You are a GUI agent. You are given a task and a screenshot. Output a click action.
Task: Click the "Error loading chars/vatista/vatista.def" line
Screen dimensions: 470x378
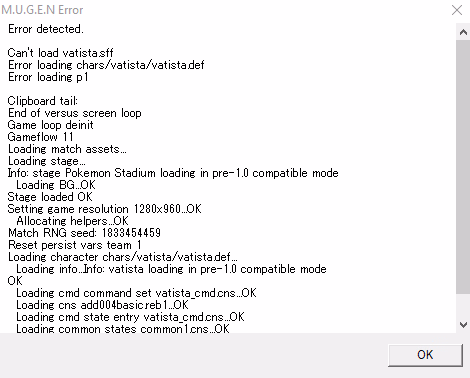tap(106, 65)
